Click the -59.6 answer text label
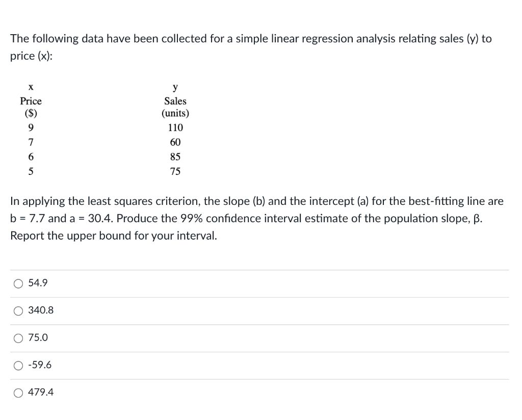The image size is (522, 420). (x=40, y=365)
